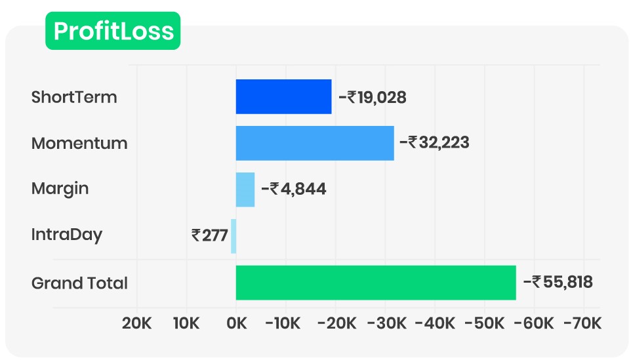Click the 0K axis tick label
The image size is (631, 364).
[236, 323]
